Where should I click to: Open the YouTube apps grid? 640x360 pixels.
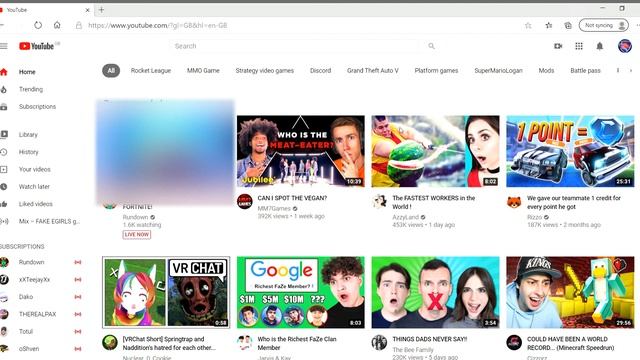coord(579,46)
